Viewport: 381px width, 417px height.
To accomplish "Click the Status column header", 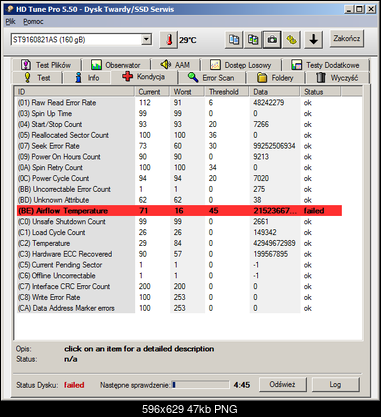I will 321,92.
